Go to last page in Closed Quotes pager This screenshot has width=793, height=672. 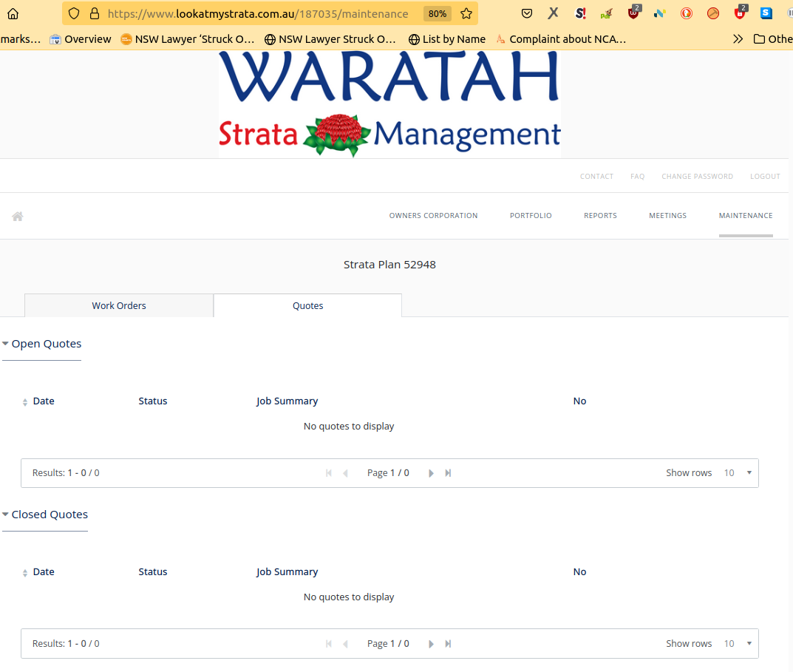448,644
